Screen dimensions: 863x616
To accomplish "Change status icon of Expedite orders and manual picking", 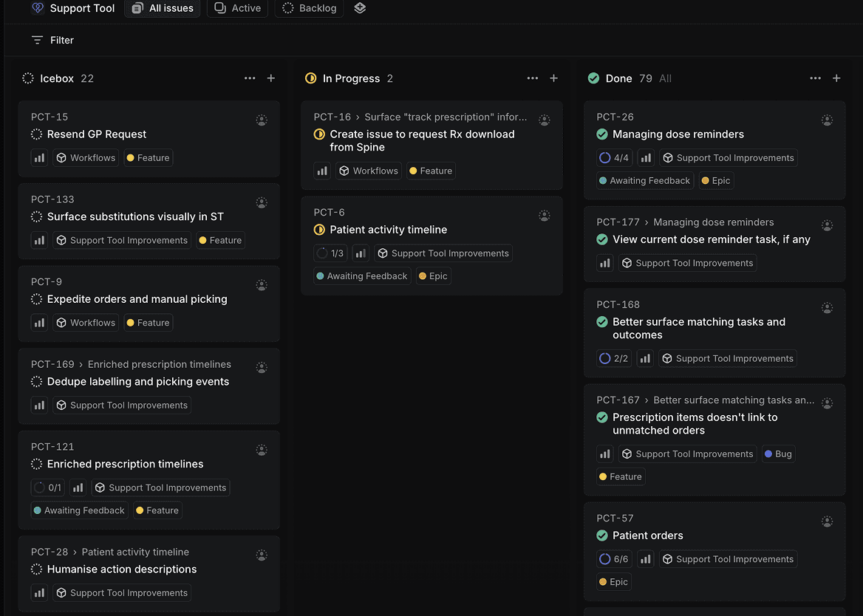I will click(x=36, y=299).
